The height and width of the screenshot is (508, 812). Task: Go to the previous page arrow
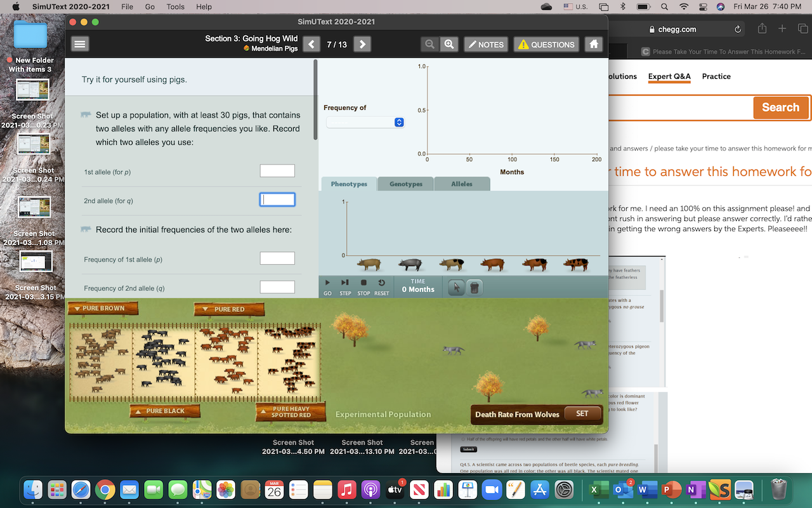click(x=311, y=44)
